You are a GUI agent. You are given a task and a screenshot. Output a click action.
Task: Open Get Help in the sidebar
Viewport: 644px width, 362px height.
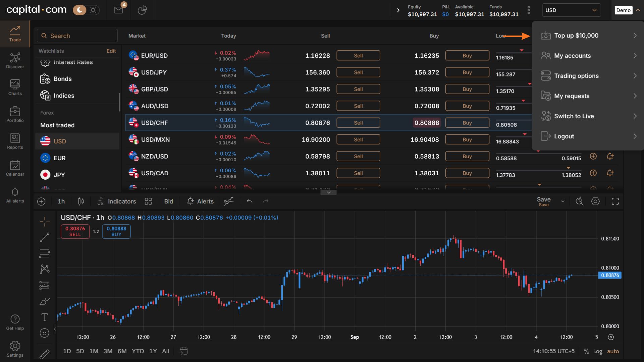15,322
